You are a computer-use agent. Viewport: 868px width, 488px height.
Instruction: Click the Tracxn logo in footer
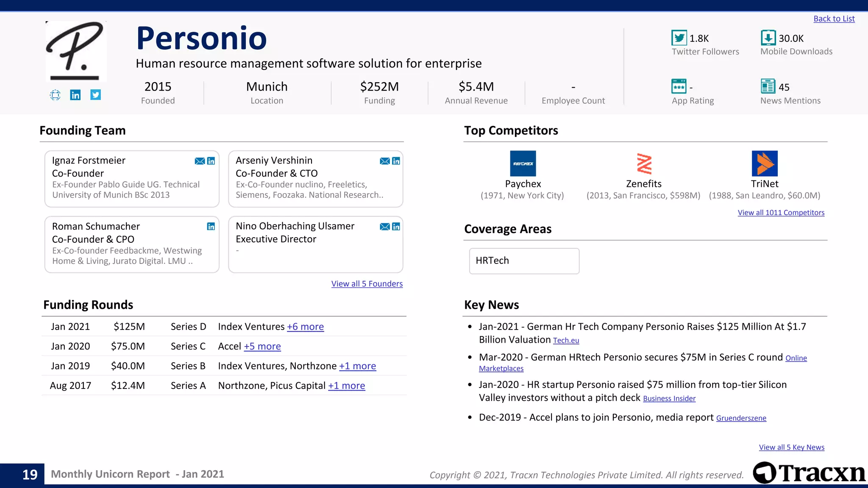click(x=809, y=473)
